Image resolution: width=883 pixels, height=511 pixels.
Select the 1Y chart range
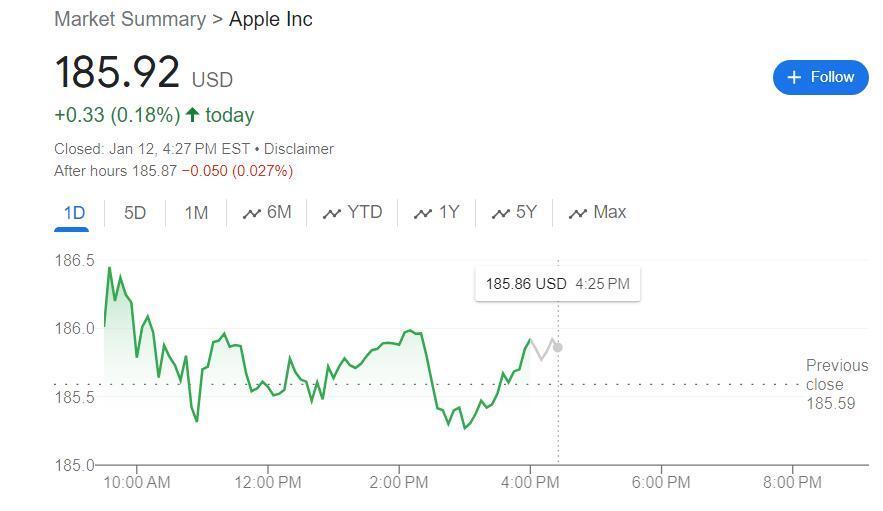tap(449, 212)
